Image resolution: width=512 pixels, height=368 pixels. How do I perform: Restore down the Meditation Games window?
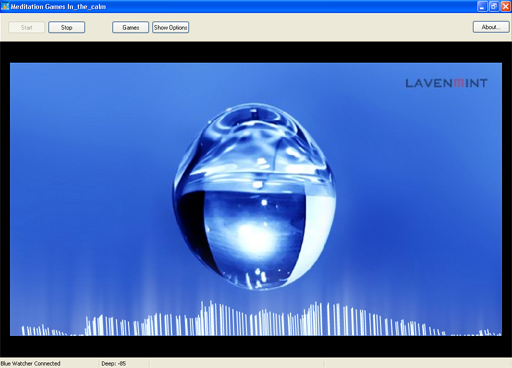click(494, 6)
